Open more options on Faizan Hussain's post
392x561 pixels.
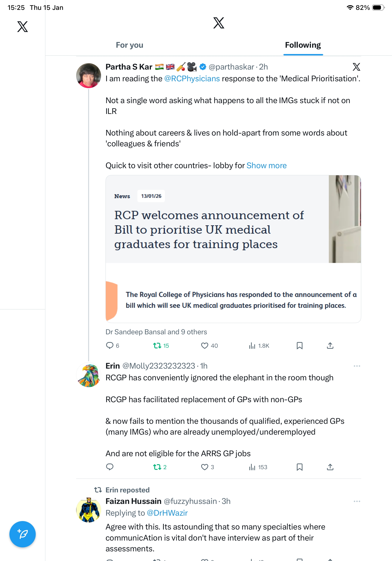pyautogui.click(x=357, y=501)
